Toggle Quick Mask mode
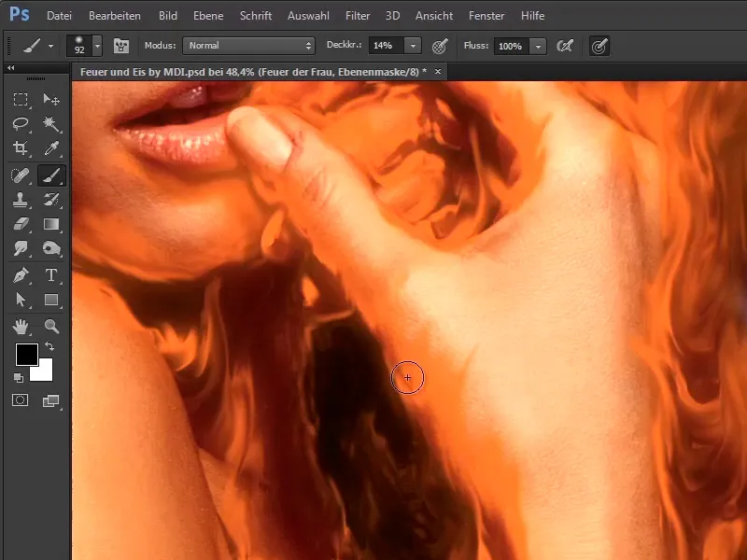 20,400
